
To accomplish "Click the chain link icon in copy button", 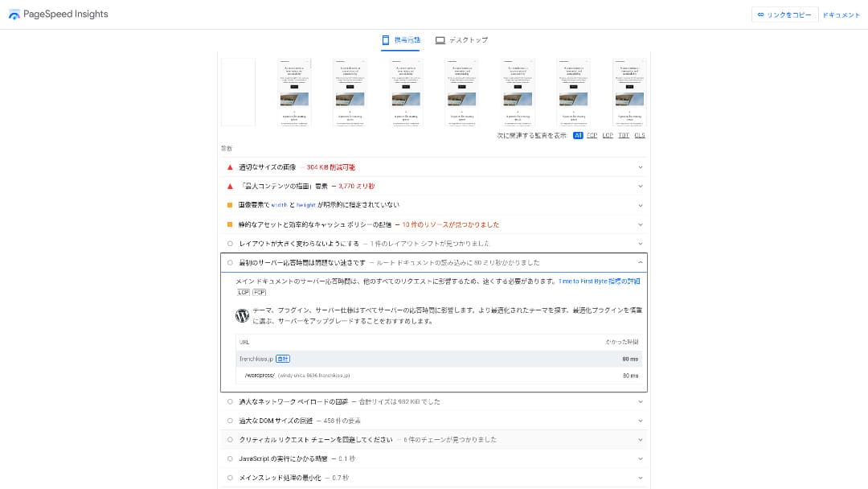I will 760,14.
